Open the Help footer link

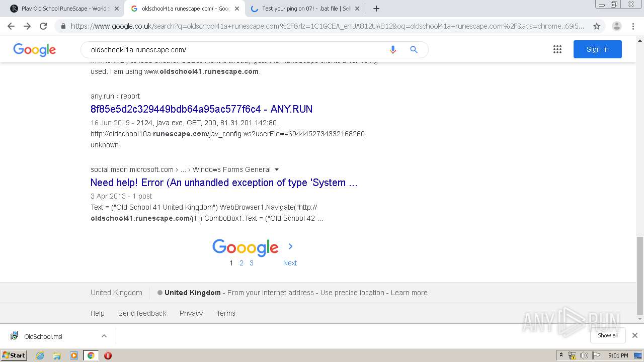point(98,313)
